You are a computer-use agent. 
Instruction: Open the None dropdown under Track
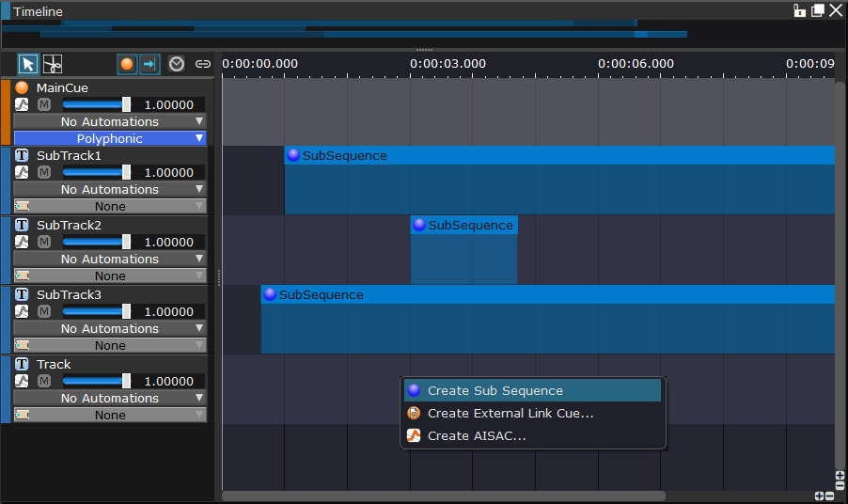[x=110, y=415]
